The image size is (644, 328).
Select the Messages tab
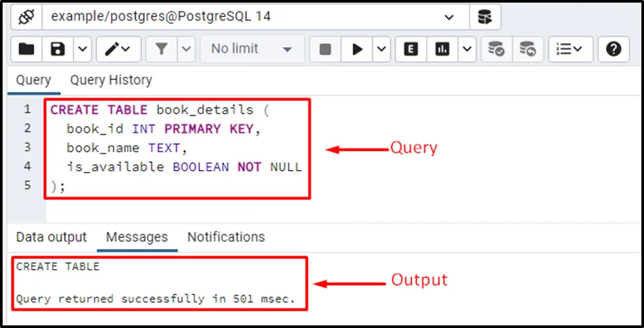point(137,237)
